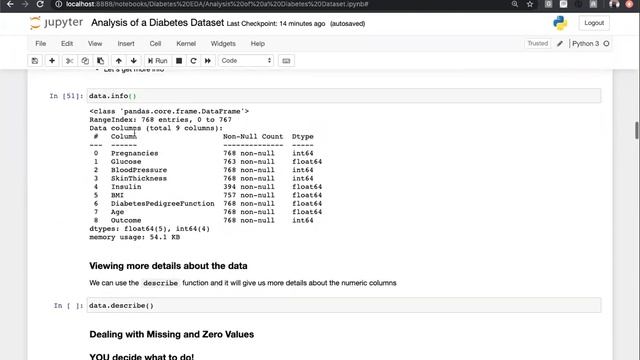This screenshot has height=360, width=640.
Task: Copy selected cells icon
Action: coord(85,61)
